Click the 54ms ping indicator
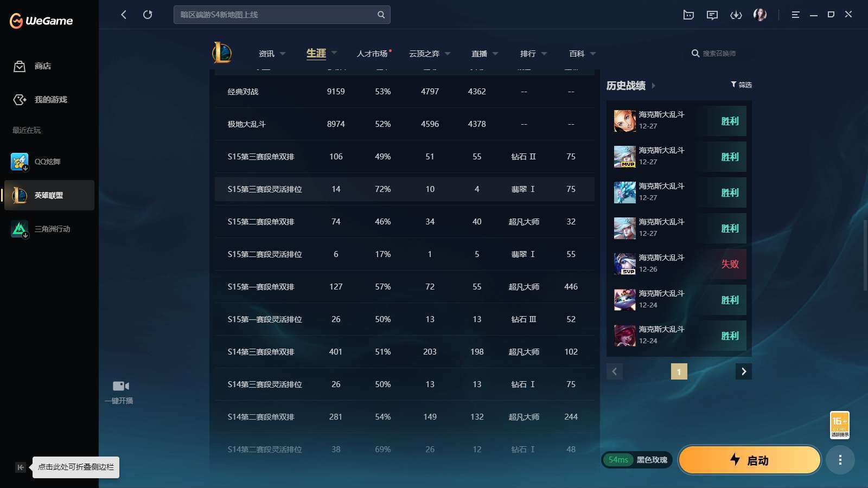868x488 pixels. click(618, 459)
